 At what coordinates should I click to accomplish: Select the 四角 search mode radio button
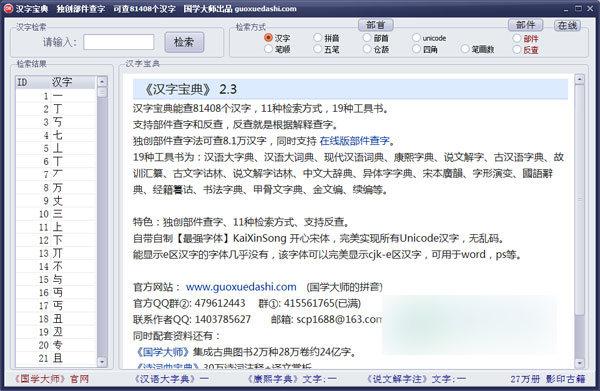[416, 49]
